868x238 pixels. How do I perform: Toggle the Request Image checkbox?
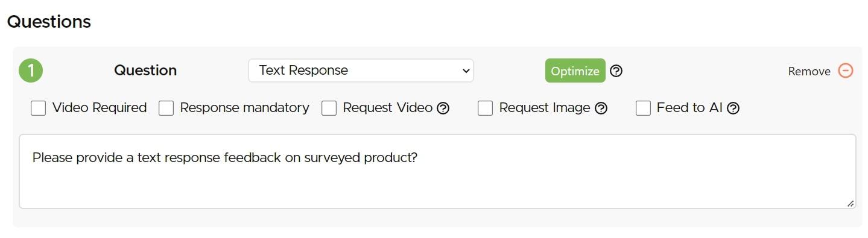[485, 108]
